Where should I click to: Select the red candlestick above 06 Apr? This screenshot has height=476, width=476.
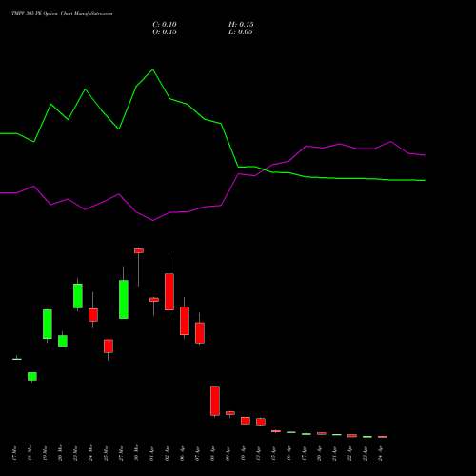pos(185,321)
